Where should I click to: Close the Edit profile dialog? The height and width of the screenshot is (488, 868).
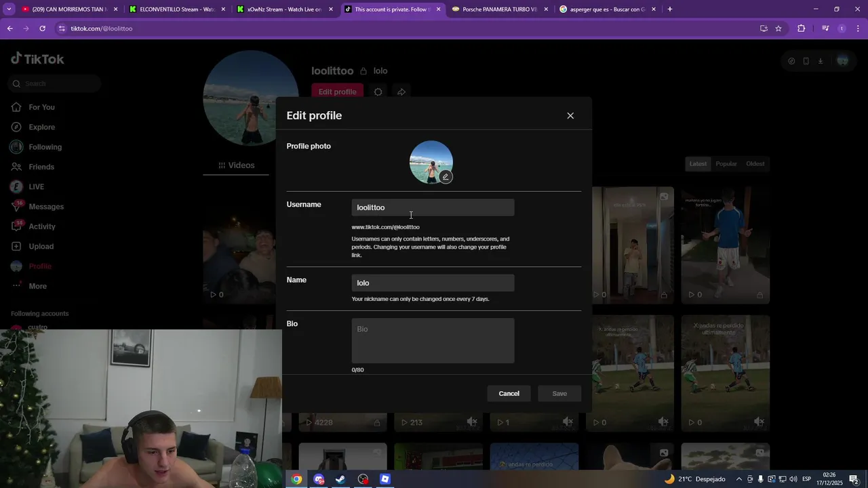click(570, 116)
